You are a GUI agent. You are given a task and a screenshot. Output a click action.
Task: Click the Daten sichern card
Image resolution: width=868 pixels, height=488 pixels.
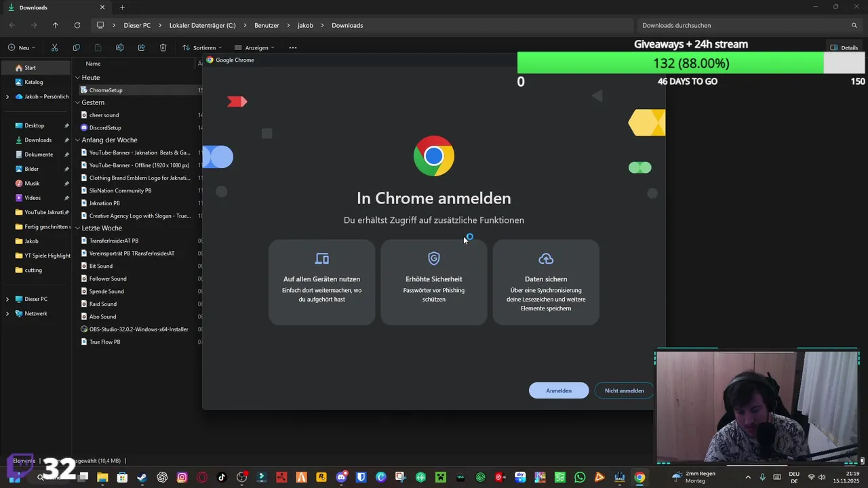pos(546,282)
